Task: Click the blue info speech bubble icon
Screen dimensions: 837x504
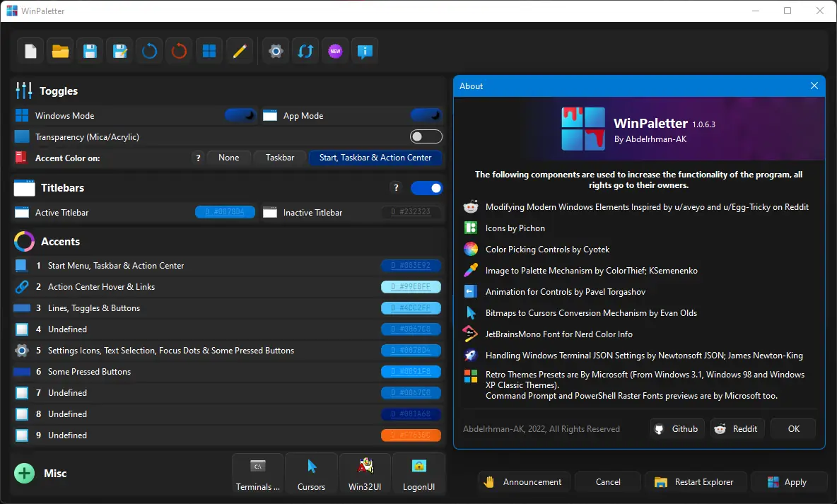Action: point(365,51)
